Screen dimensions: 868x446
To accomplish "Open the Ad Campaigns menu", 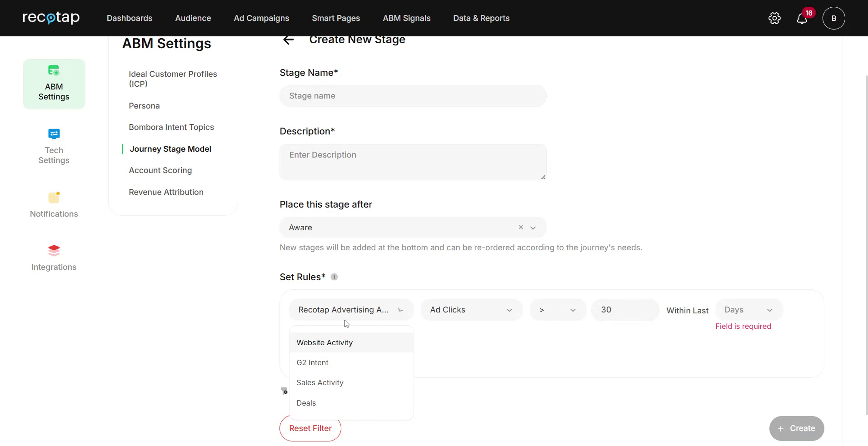I will click(x=261, y=18).
